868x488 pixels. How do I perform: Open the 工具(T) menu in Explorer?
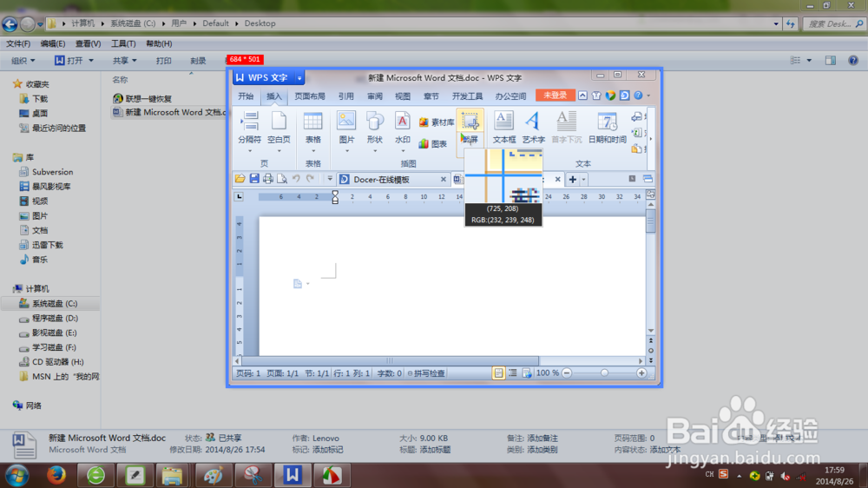pos(123,43)
